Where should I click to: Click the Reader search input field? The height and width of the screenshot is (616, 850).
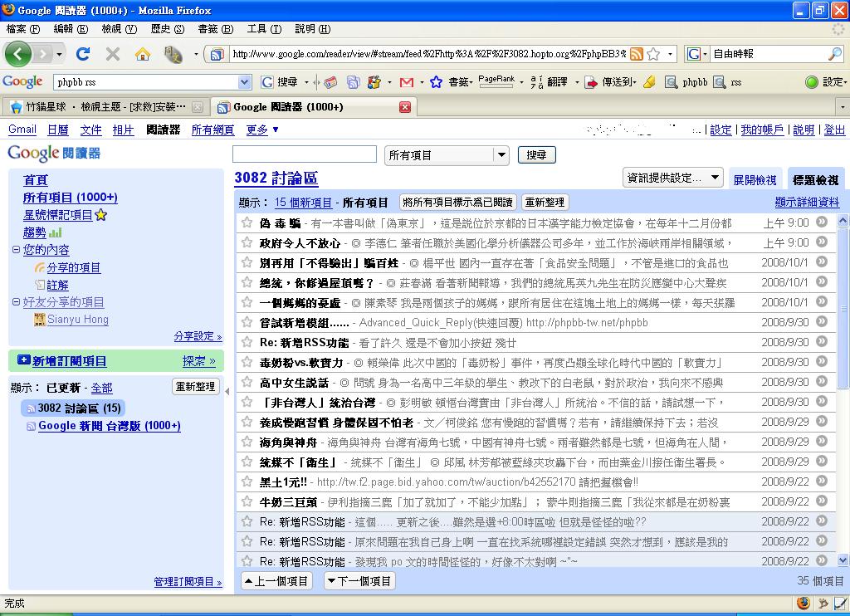coord(304,154)
